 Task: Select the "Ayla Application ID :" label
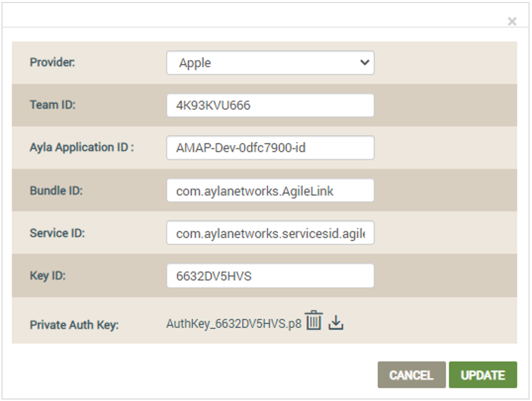tap(82, 148)
